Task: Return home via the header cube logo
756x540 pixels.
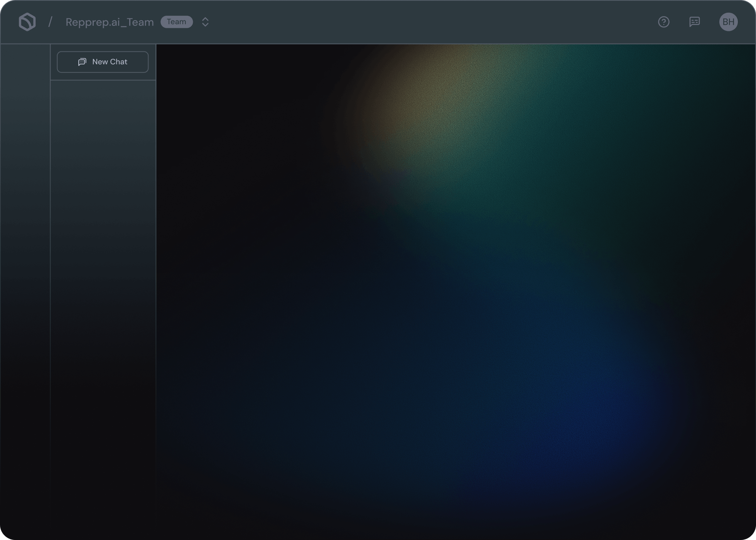Action: click(27, 22)
